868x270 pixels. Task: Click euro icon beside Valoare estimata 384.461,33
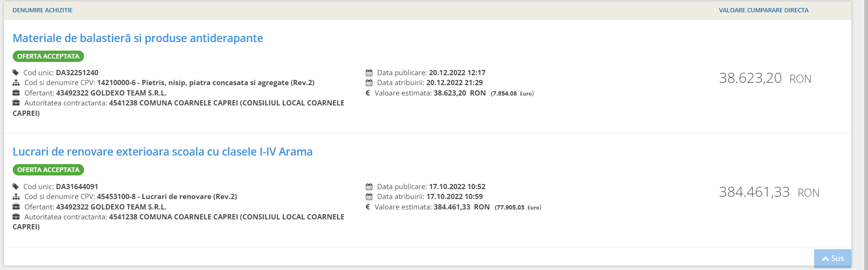click(368, 207)
